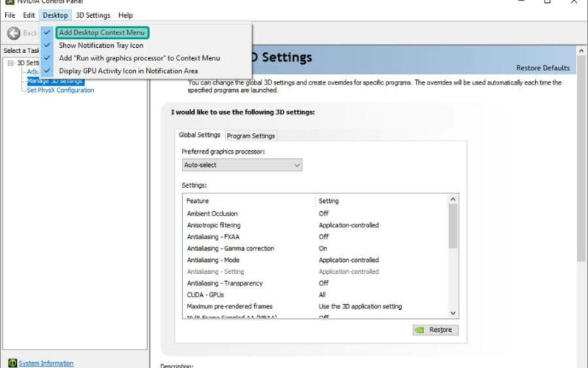Click Setting column header
Viewport: 588px width, 368px height.
tap(381, 201)
